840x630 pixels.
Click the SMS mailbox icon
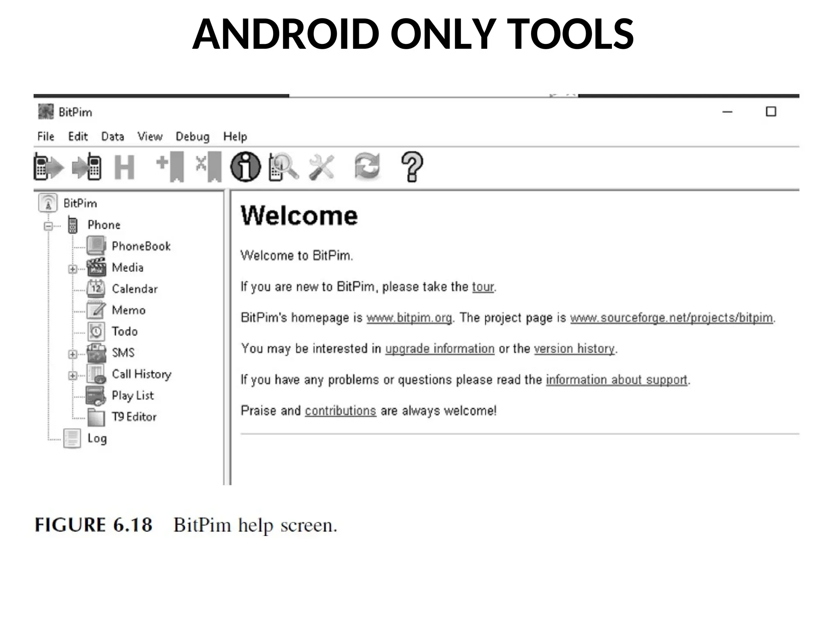[96, 353]
